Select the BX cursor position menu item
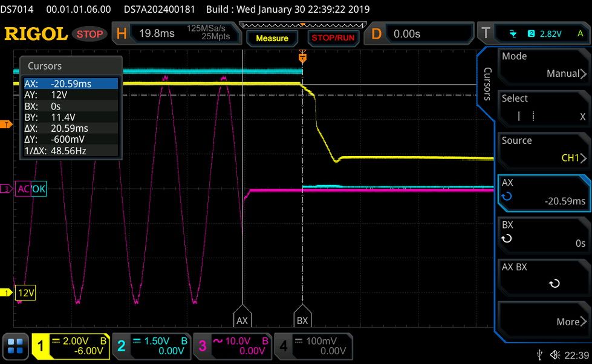The height and width of the screenshot is (364, 592). pyautogui.click(x=544, y=235)
